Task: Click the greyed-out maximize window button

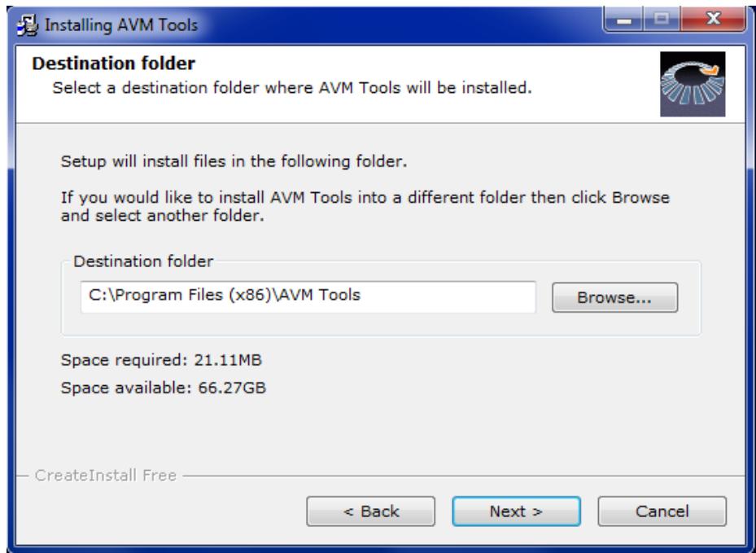Action: click(662, 20)
